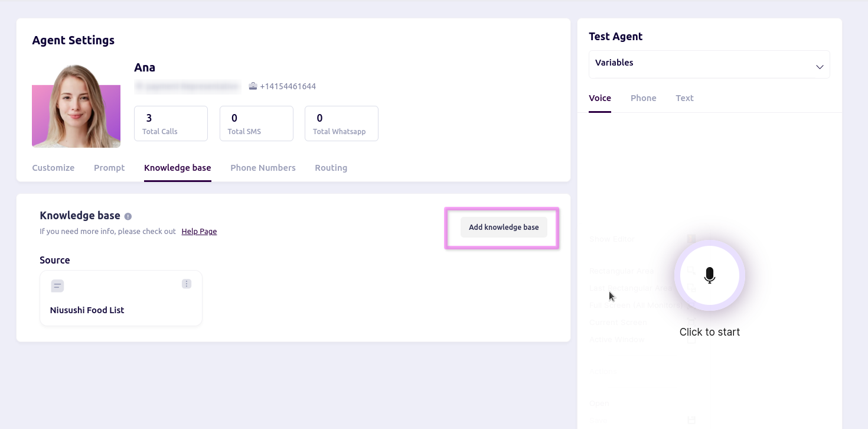The image size is (868, 429).
Task: Click the Source section label
Action: coord(55,260)
